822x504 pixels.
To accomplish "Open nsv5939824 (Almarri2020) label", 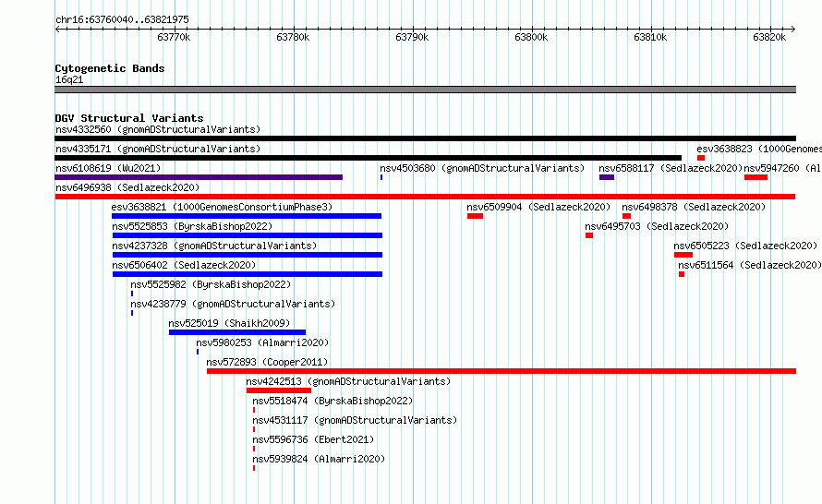I will (x=319, y=459).
